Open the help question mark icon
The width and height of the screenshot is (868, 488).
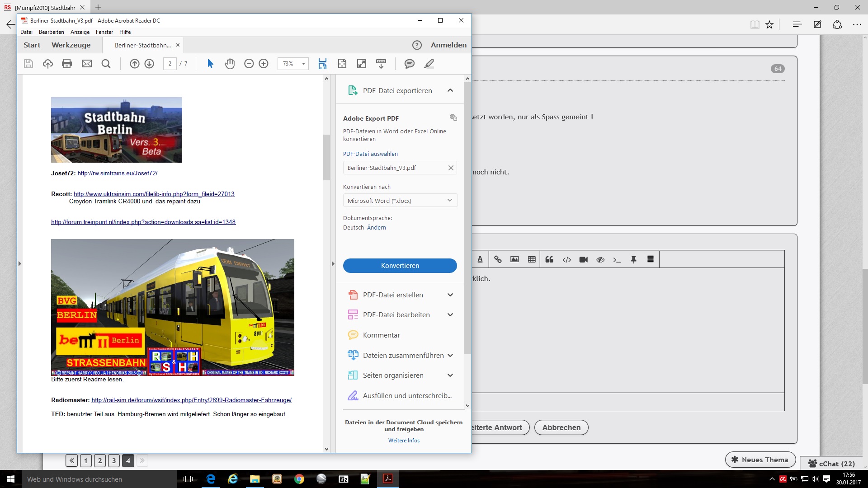point(417,45)
